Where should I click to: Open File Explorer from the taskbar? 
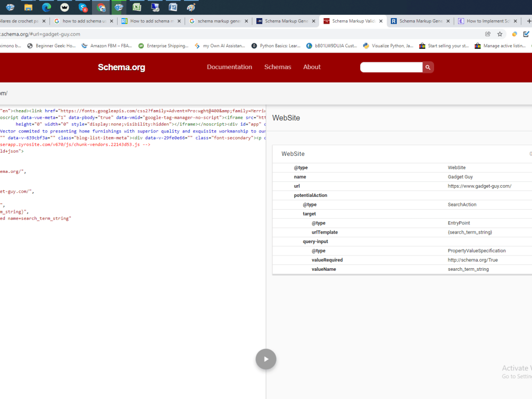27,7
